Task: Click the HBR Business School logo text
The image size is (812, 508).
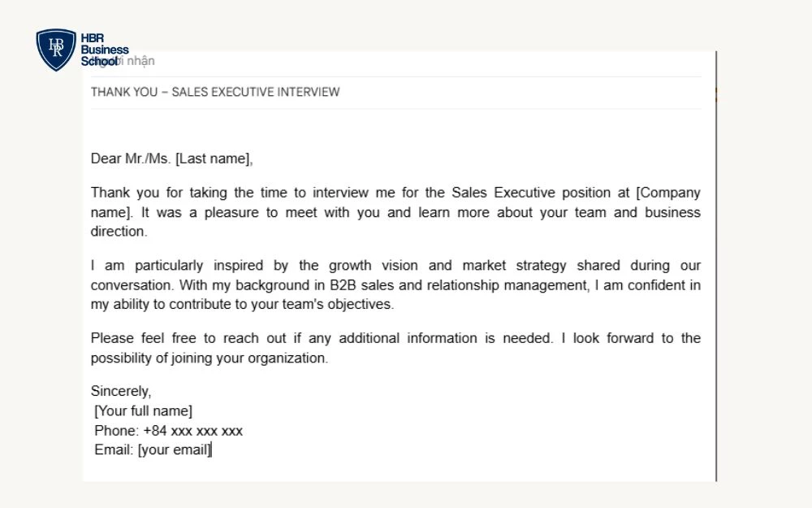Action: 105,50
